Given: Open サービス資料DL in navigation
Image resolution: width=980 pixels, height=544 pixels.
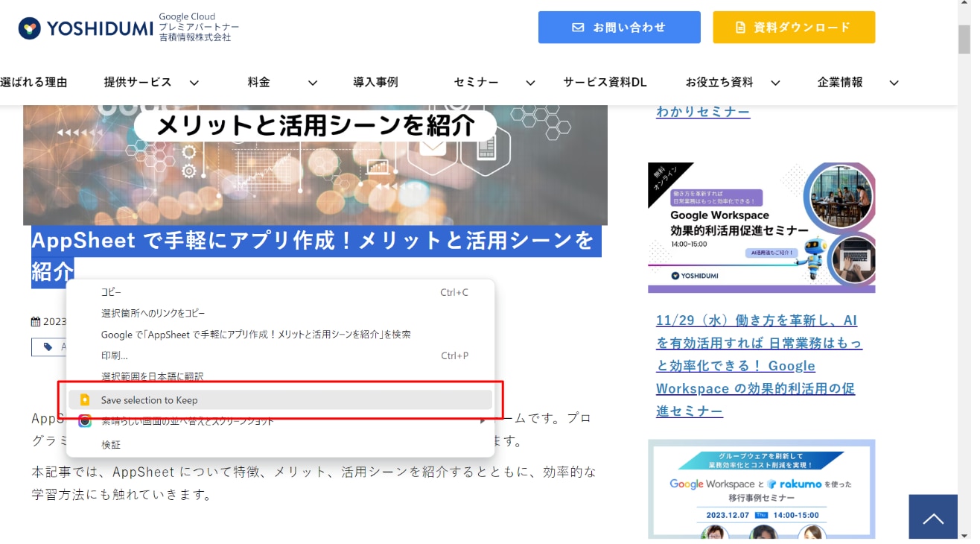Looking at the screenshot, I should click(x=605, y=83).
